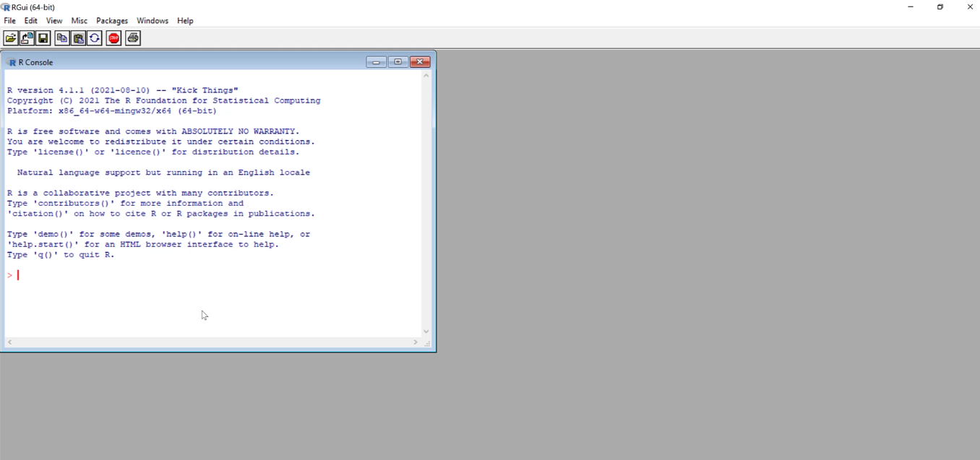Open the File menu
The image size is (980, 460).
point(9,21)
